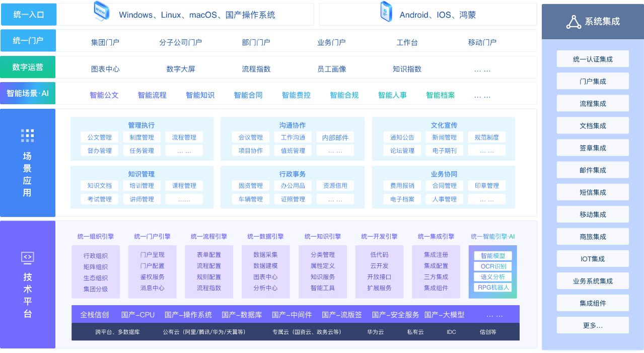Select the 数字运营 label tab

tap(28, 67)
